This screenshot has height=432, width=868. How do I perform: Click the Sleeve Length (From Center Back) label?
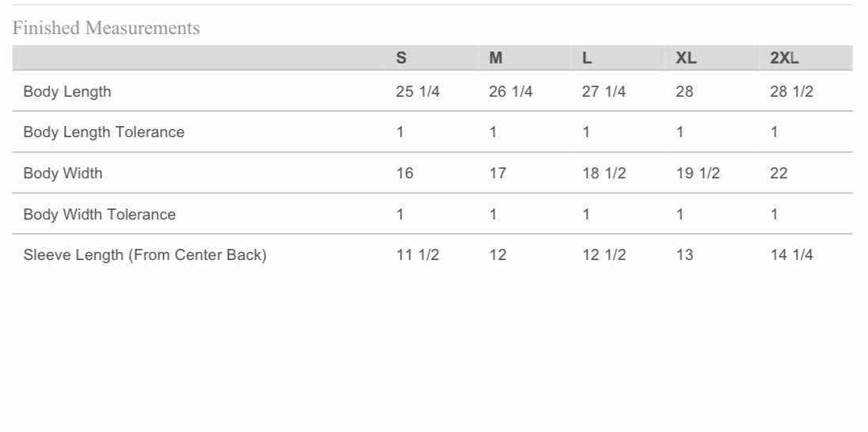145,255
